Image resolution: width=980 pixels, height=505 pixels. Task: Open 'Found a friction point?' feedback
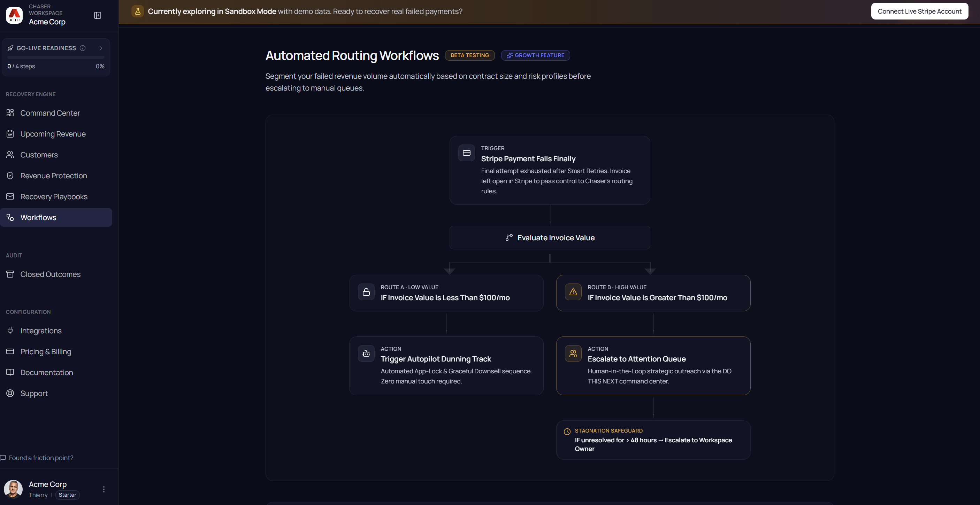(x=41, y=458)
